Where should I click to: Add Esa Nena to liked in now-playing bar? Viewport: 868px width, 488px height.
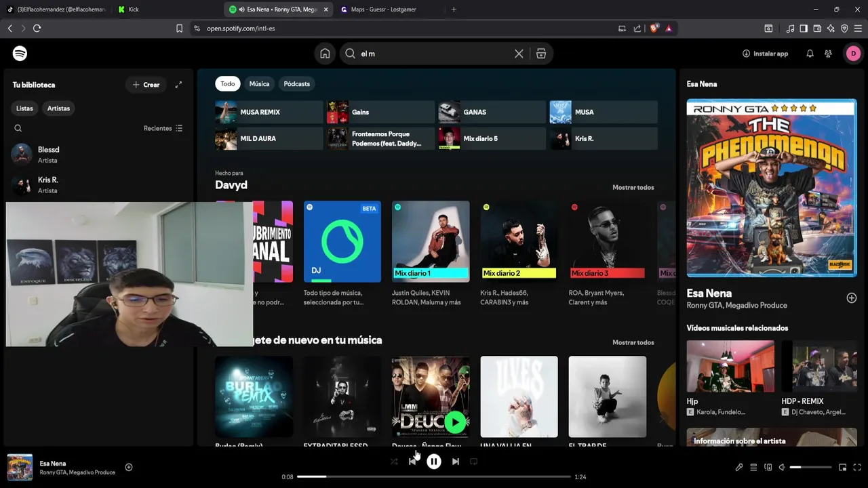[x=129, y=467]
